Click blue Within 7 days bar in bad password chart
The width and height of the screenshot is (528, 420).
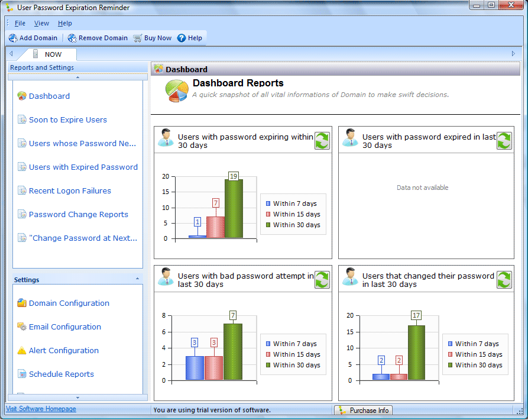195,368
